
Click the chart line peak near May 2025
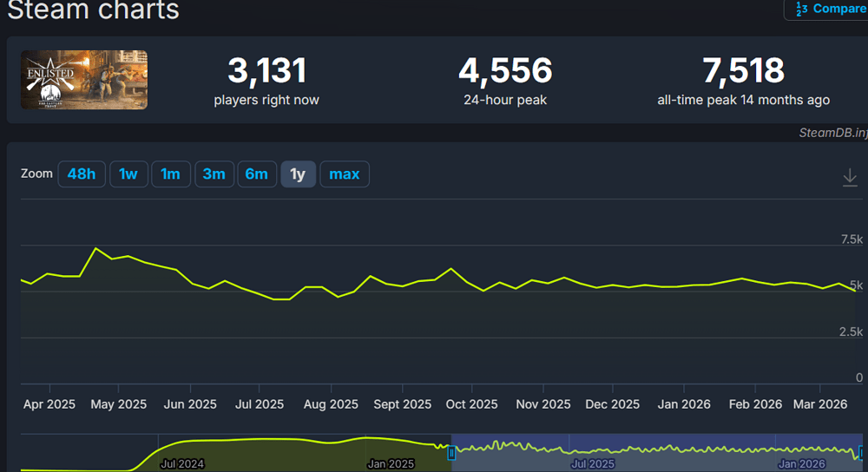pyautogui.click(x=95, y=249)
